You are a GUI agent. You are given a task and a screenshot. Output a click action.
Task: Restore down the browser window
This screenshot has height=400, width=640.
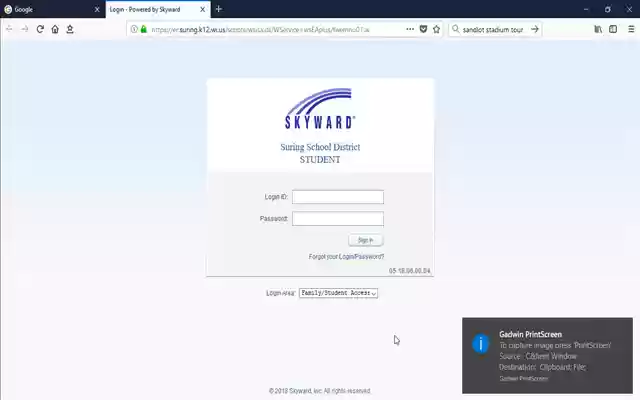[608, 9]
